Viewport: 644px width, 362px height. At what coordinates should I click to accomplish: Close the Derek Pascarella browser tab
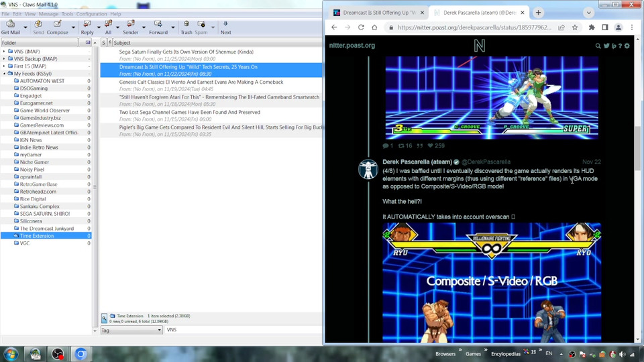coord(523,13)
